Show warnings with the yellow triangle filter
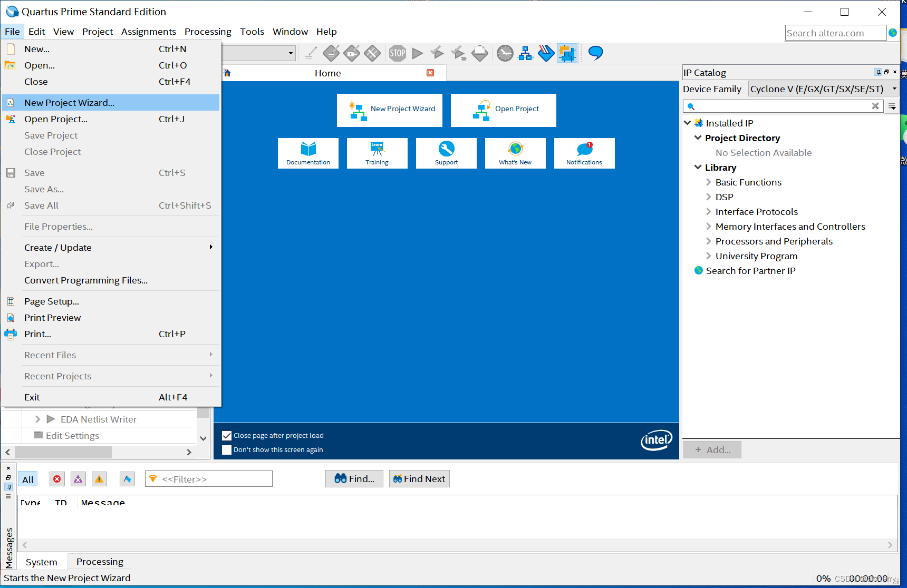The width and height of the screenshot is (907, 588). (99, 479)
